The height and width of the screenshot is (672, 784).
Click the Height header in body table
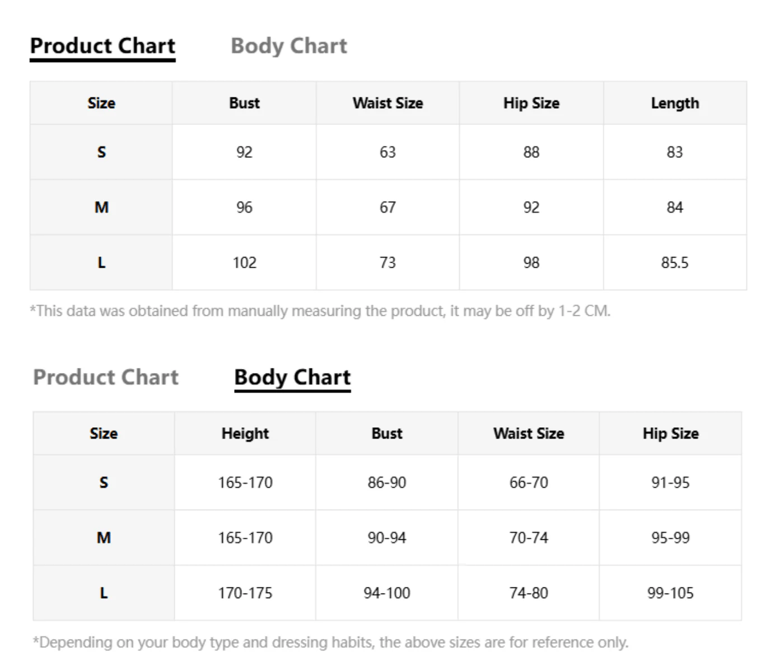(245, 433)
